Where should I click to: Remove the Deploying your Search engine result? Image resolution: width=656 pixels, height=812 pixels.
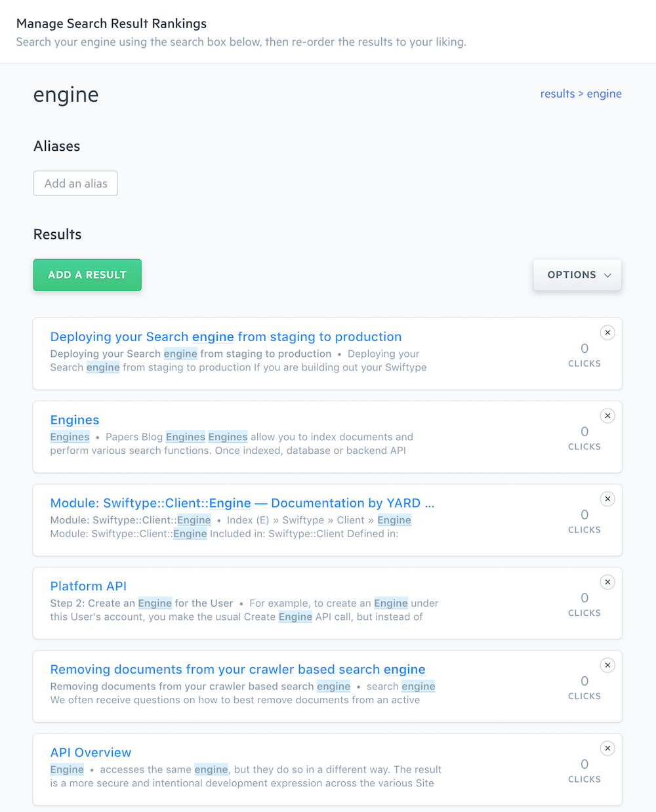(x=608, y=333)
